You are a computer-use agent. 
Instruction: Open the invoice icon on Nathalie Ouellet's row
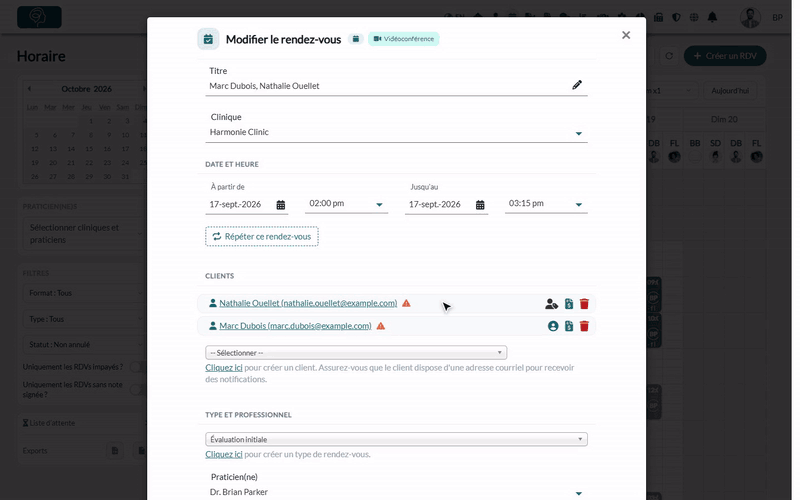[x=569, y=304]
